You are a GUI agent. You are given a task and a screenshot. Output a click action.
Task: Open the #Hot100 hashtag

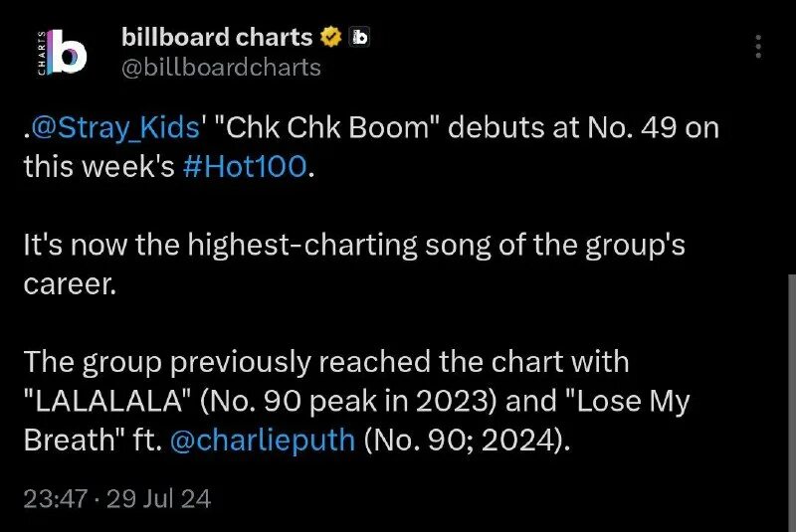pyautogui.click(x=245, y=166)
